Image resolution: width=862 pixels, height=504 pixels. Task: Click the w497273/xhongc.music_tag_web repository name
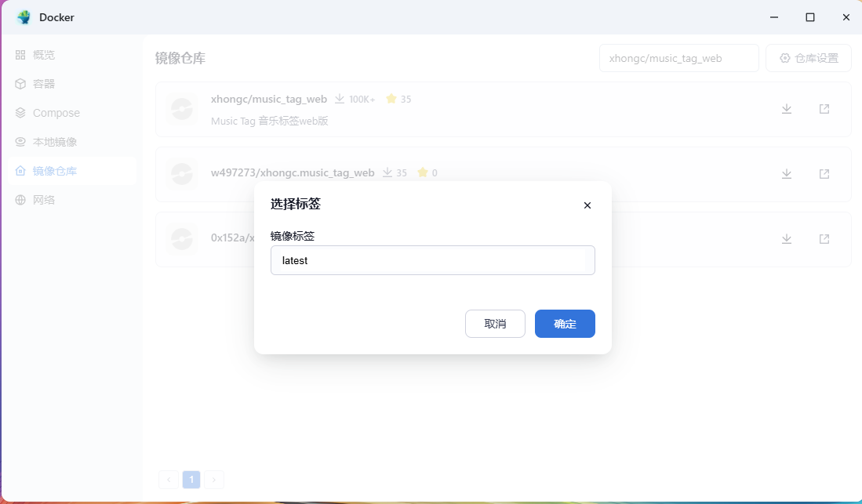pos(293,172)
